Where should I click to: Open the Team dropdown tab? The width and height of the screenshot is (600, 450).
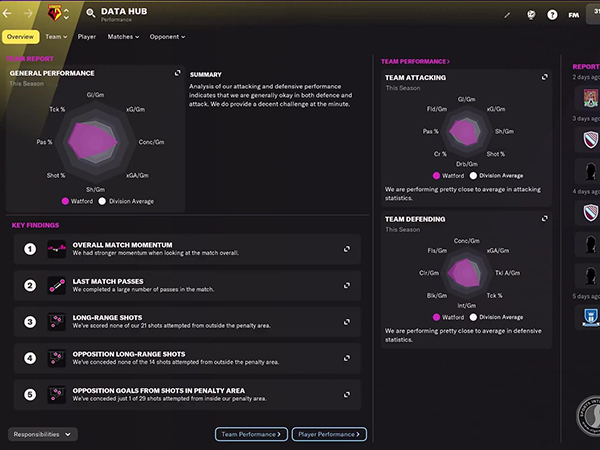click(x=56, y=37)
